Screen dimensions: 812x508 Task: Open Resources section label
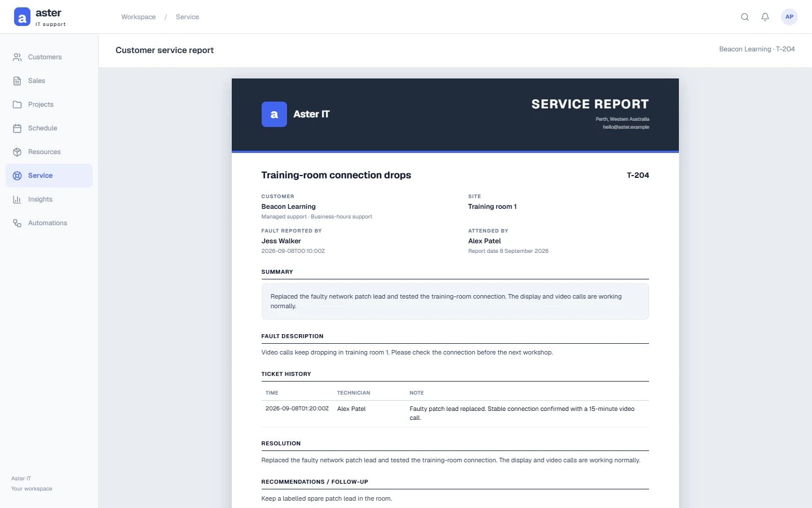coord(45,152)
